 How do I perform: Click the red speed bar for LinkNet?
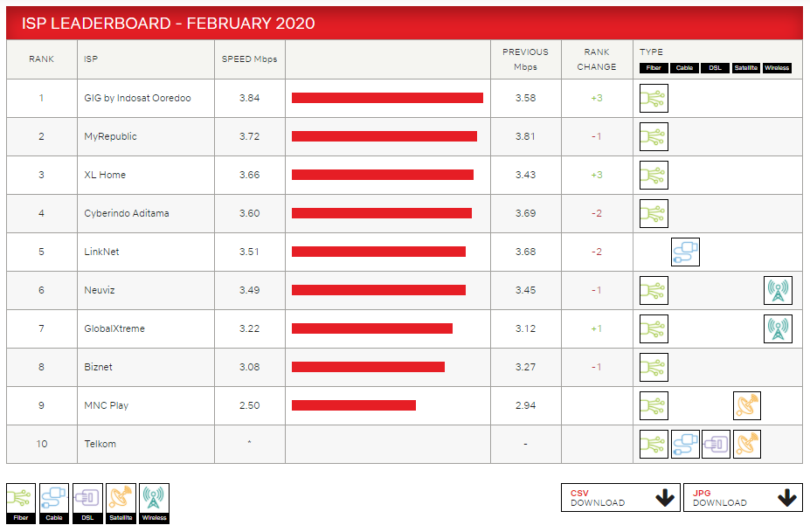pyautogui.click(x=378, y=252)
